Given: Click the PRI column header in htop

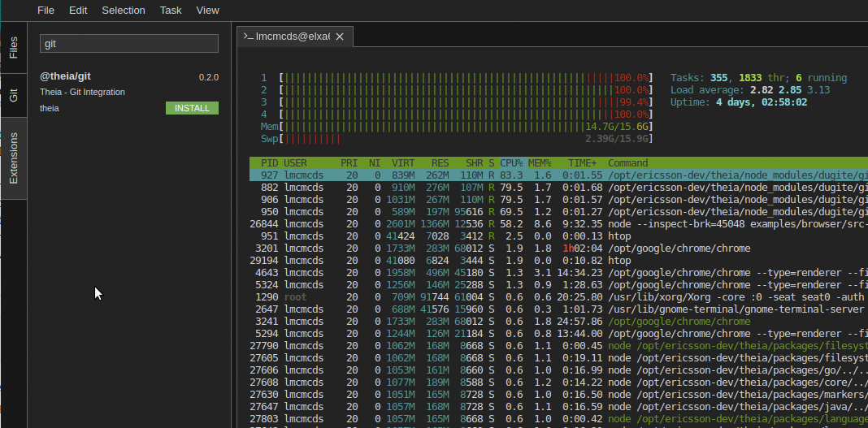Looking at the screenshot, I should 349,163.
